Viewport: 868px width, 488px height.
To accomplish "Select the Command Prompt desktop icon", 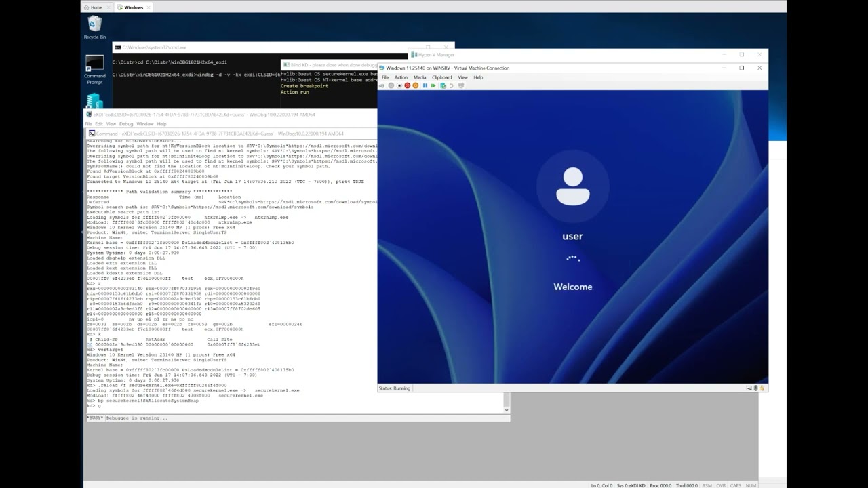I will click(x=94, y=70).
